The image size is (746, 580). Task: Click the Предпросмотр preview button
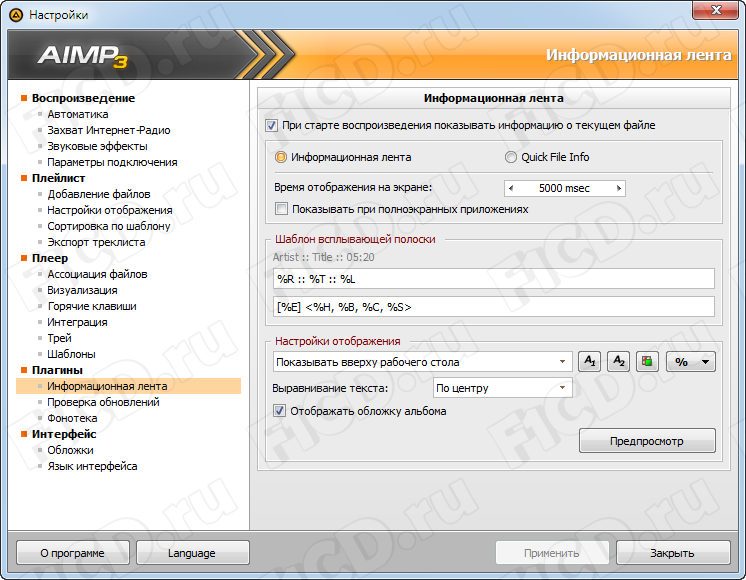647,441
